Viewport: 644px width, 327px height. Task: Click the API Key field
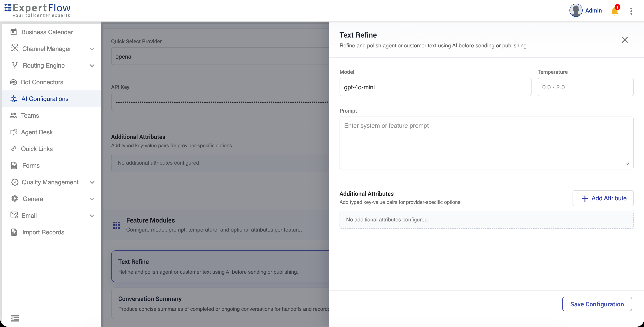pyautogui.click(x=220, y=102)
